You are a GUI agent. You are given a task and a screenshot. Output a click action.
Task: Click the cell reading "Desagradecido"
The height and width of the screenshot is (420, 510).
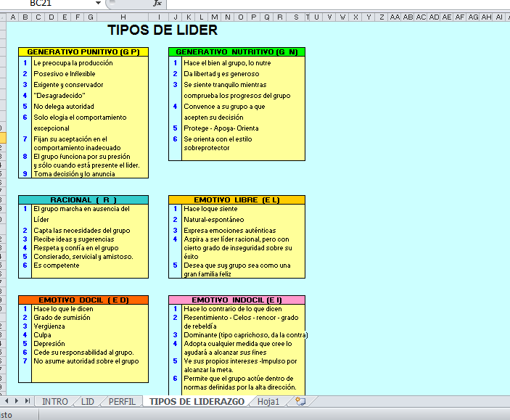(59, 96)
